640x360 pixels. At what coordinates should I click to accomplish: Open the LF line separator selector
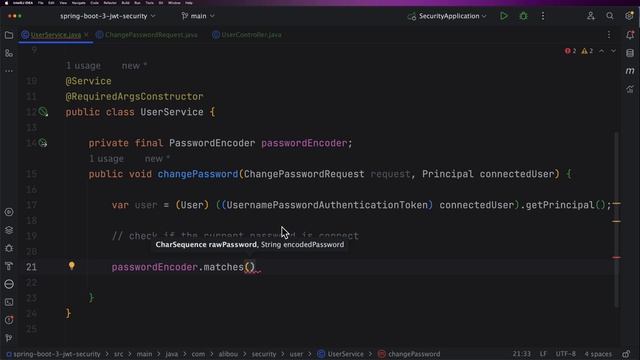pyautogui.click(x=543, y=354)
